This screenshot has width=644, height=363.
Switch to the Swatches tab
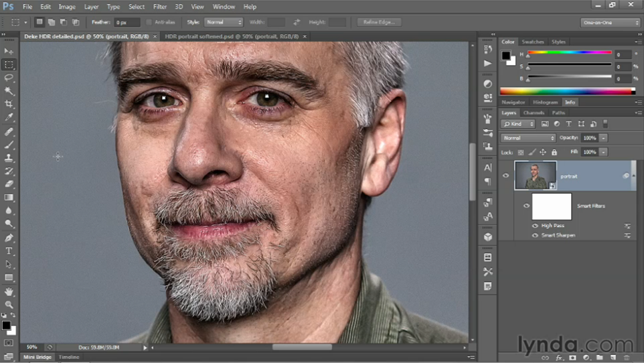point(533,42)
